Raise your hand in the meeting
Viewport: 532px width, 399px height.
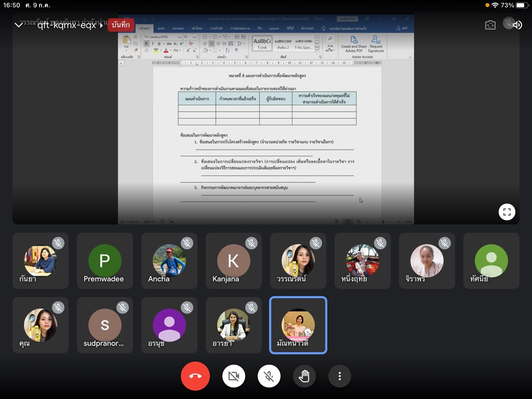304,376
